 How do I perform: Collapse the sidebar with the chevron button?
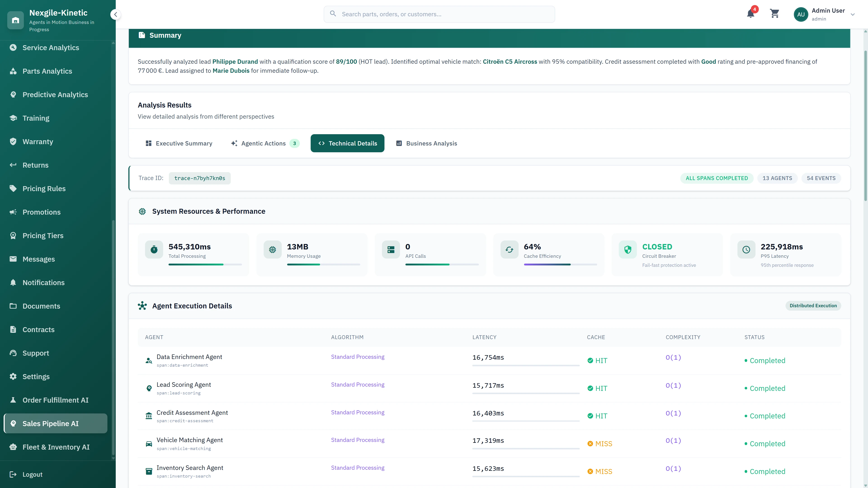coord(115,14)
